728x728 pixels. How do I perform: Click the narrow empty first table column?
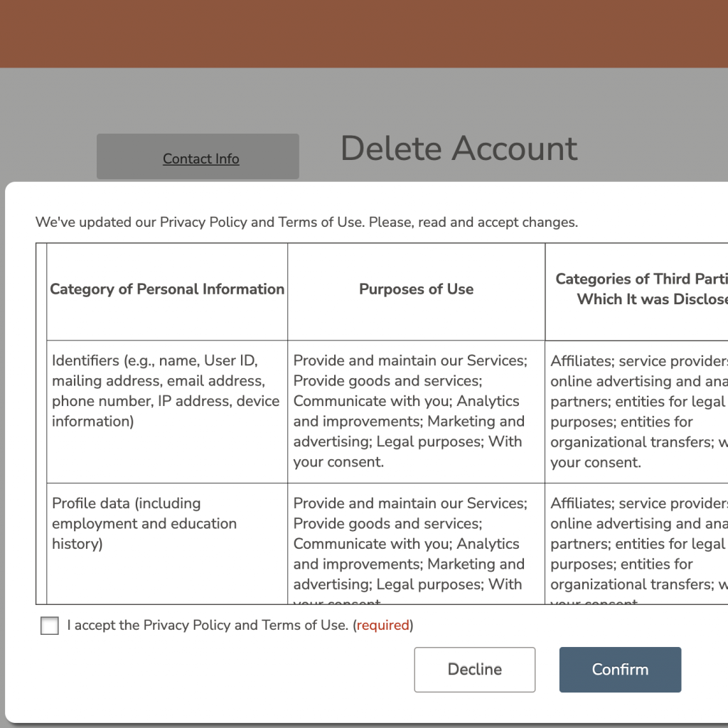point(41,427)
